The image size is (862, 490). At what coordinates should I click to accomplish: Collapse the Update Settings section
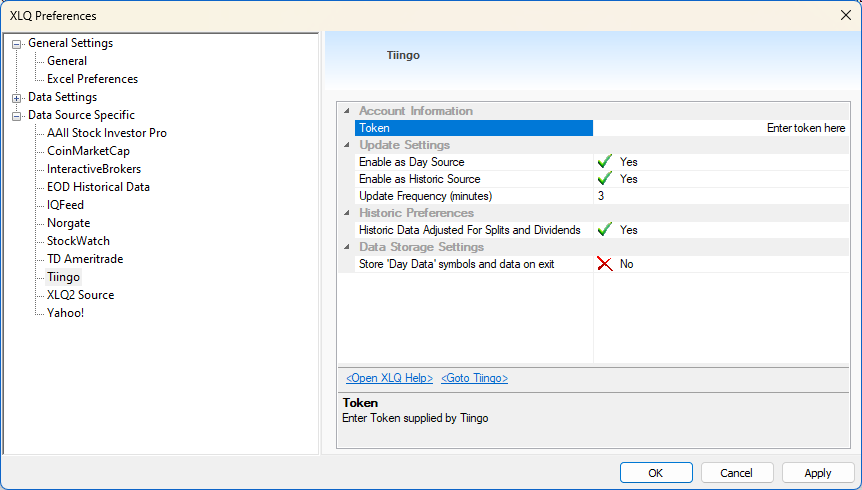pyautogui.click(x=347, y=145)
